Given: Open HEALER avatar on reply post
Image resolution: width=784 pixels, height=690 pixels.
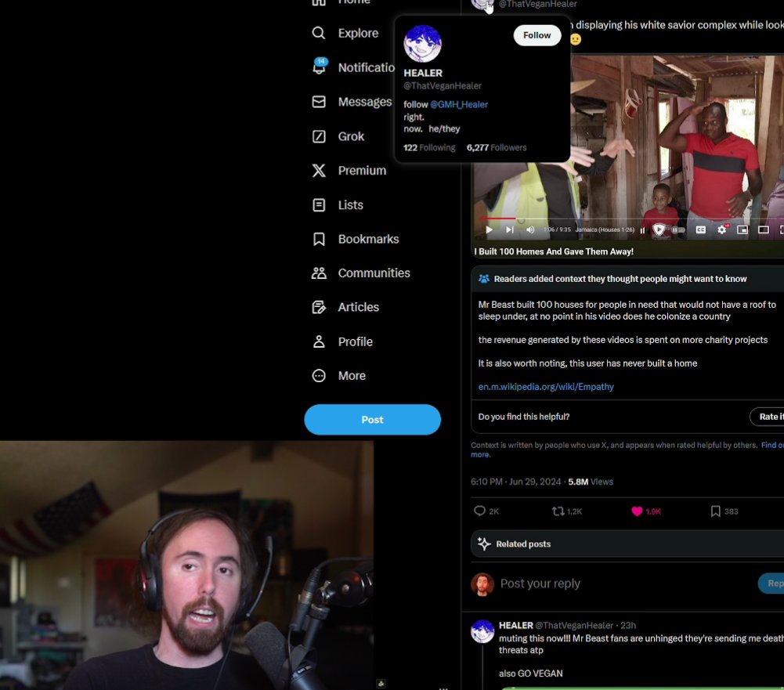Looking at the screenshot, I should coord(482,631).
